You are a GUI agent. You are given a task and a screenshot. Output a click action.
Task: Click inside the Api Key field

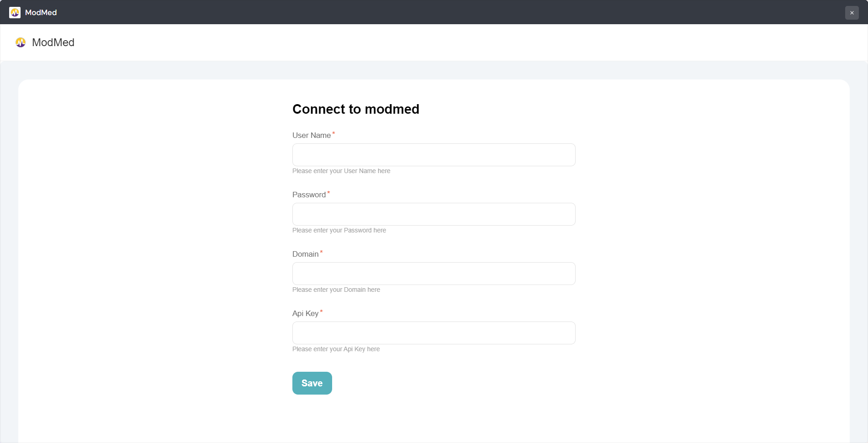pyautogui.click(x=434, y=332)
